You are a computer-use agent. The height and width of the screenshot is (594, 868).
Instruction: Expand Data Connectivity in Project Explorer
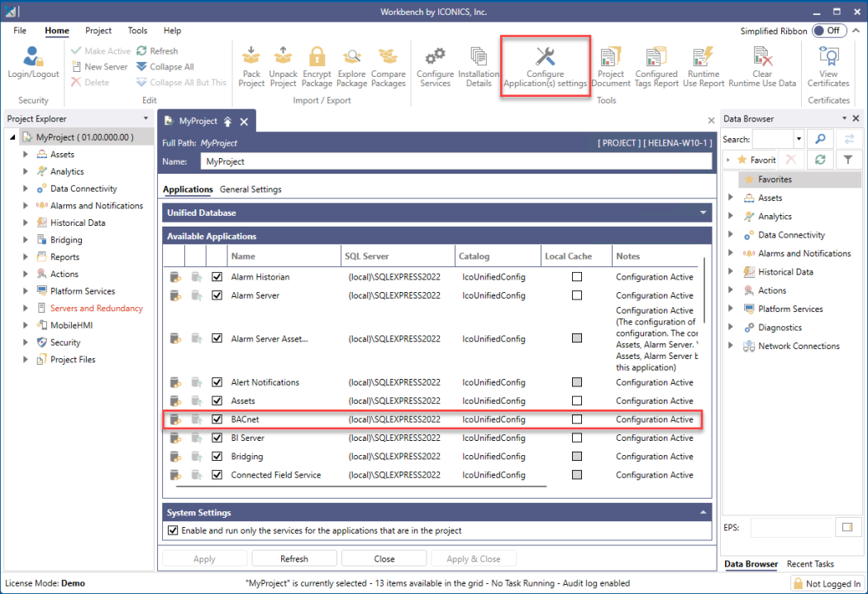pos(25,189)
